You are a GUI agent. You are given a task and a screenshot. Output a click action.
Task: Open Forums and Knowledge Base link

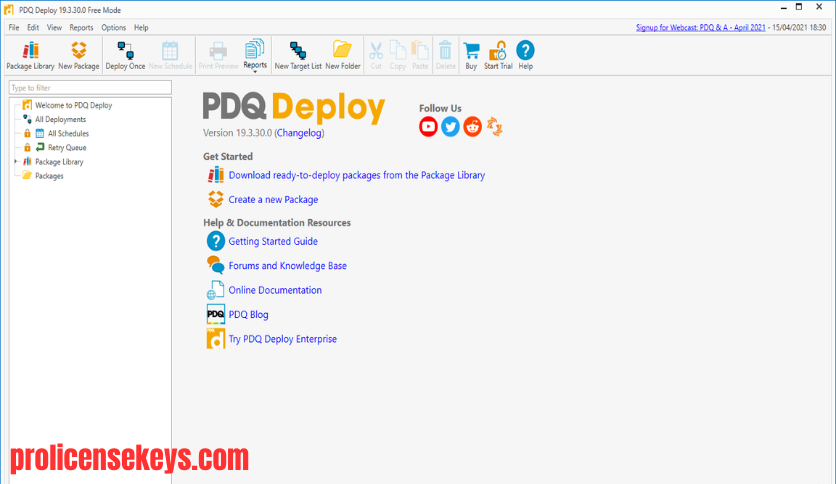(287, 266)
